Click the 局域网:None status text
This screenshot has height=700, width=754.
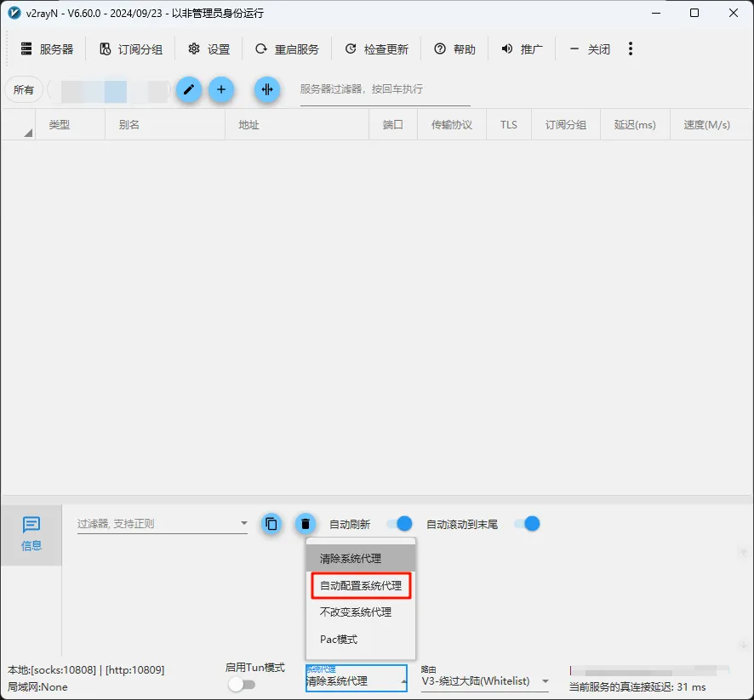pyautogui.click(x=37, y=687)
